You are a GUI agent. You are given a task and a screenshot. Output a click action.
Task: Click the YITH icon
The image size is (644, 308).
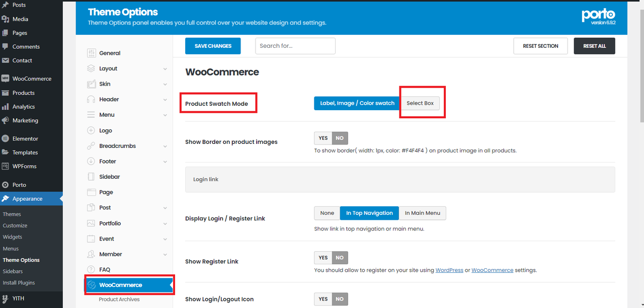pyautogui.click(x=6, y=298)
